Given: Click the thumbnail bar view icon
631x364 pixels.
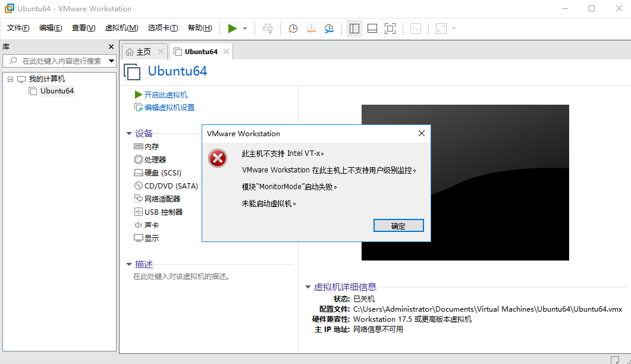Looking at the screenshot, I should click(372, 29).
